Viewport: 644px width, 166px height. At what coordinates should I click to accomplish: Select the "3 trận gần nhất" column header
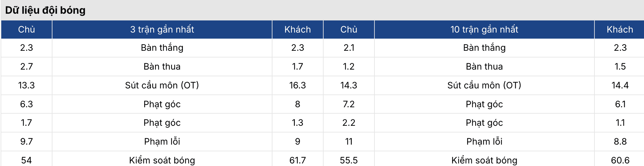click(x=162, y=29)
